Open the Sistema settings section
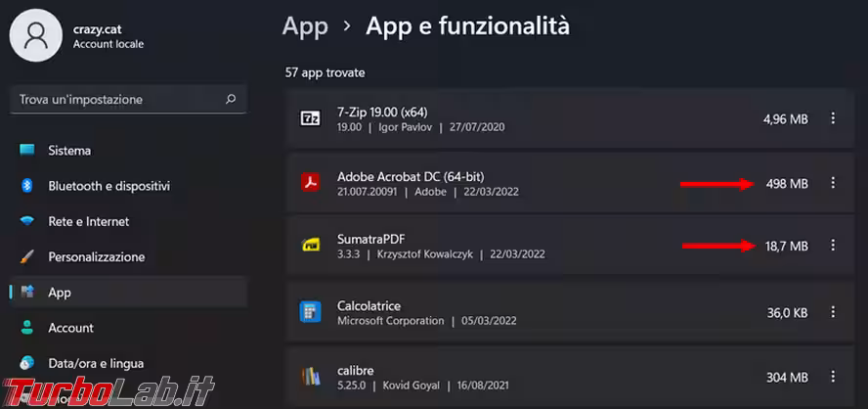This screenshot has width=868, height=409. [x=69, y=151]
